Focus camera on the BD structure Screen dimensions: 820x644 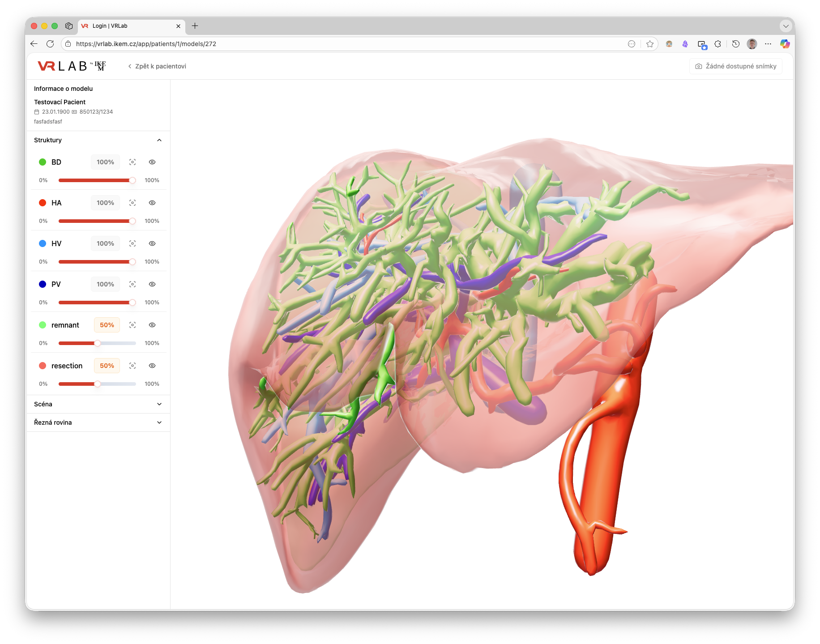[x=132, y=162]
